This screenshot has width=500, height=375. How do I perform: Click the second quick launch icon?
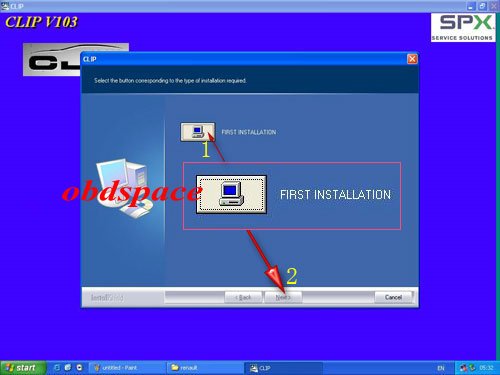[68, 368]
